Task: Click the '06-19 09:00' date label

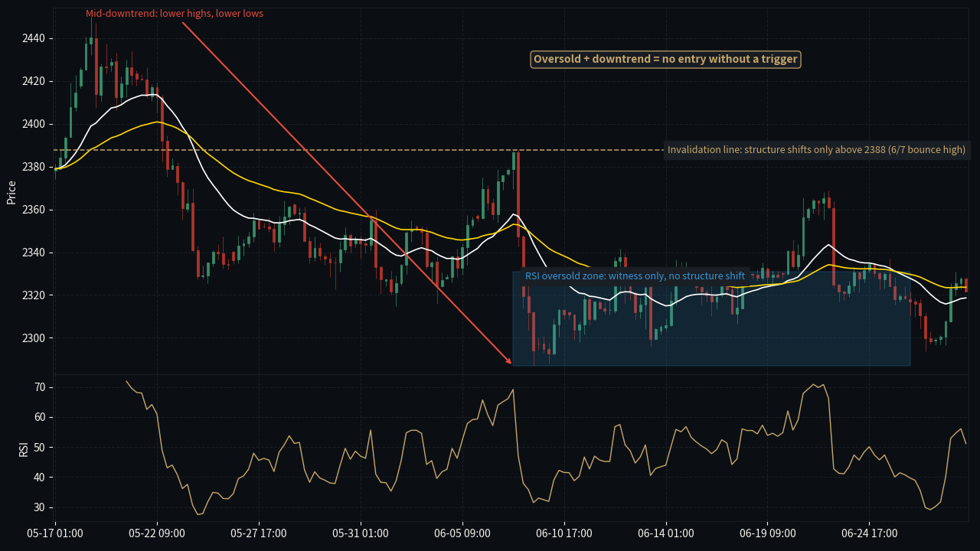Action: pyautogui.click(x=768, y=533)
